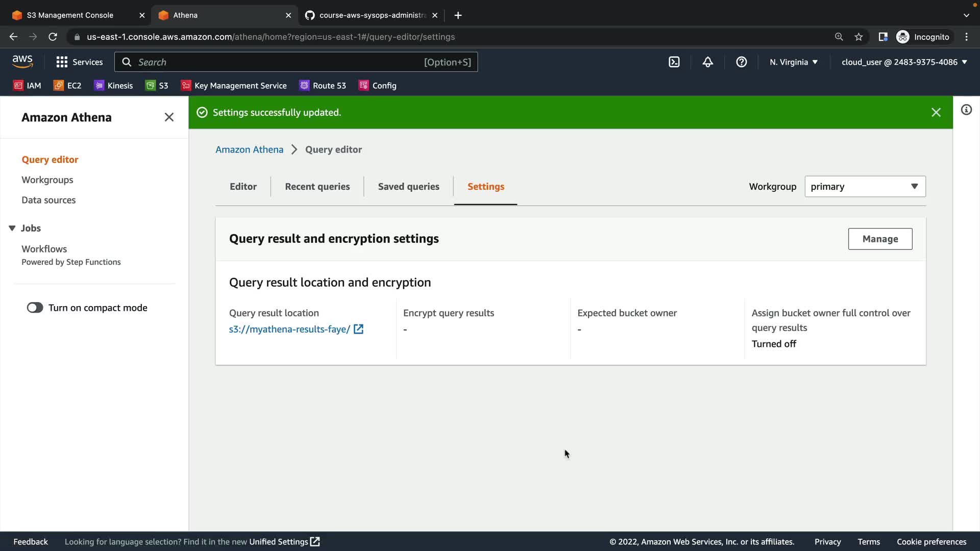This screenshot has width=980, height=551.
Task: Toggle compact mode switch
Action: (35, 308)
